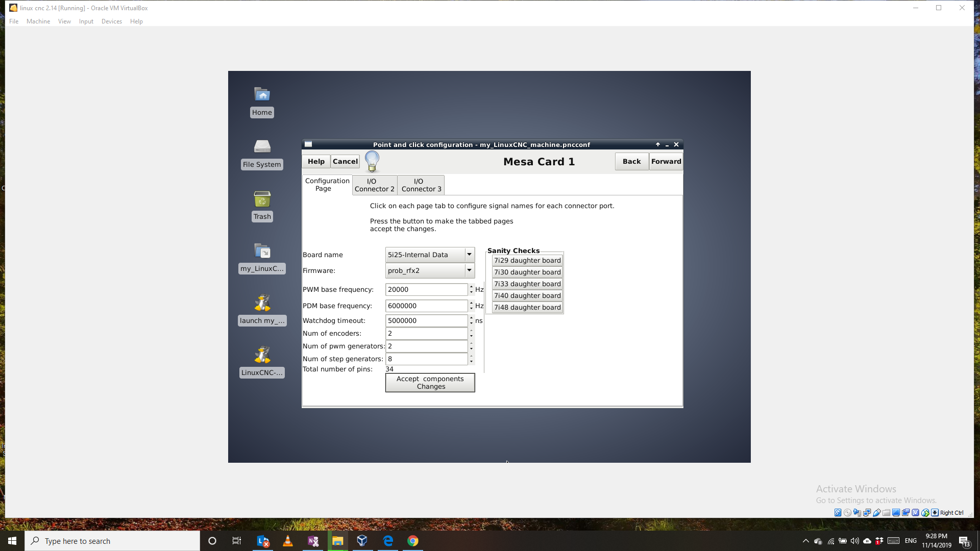Toggle the 7i33 daughter board sanity check

point(527,284)
